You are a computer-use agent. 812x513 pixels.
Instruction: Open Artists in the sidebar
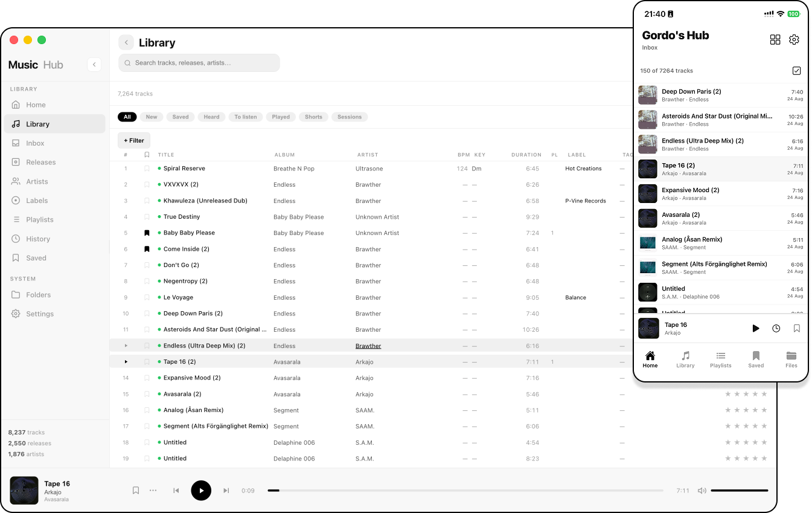[55, 181]
